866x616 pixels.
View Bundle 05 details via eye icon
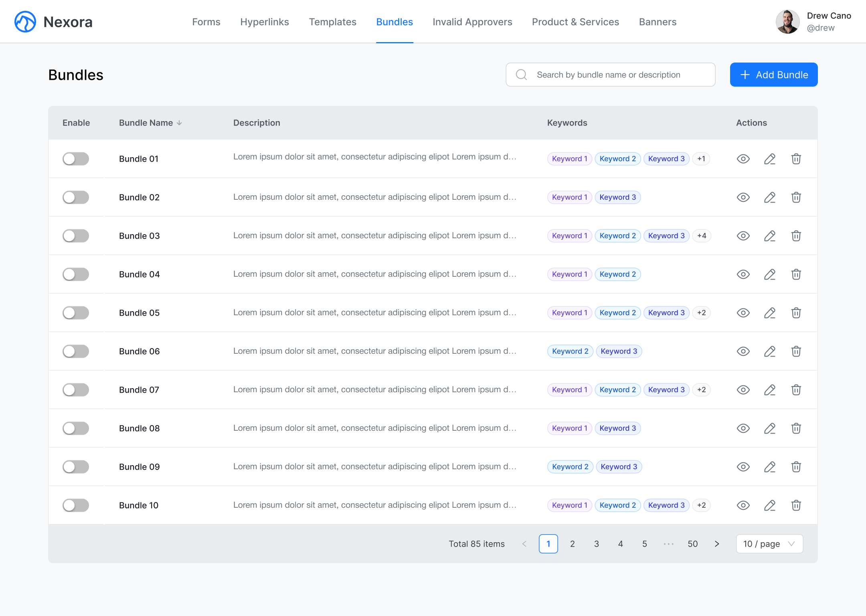point(743,313)
